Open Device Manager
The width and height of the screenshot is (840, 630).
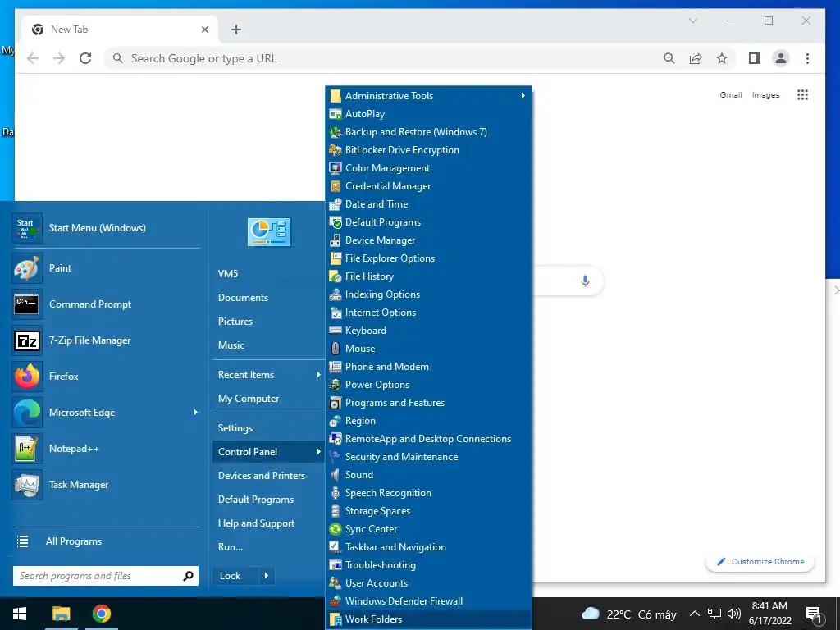point(428,240)
